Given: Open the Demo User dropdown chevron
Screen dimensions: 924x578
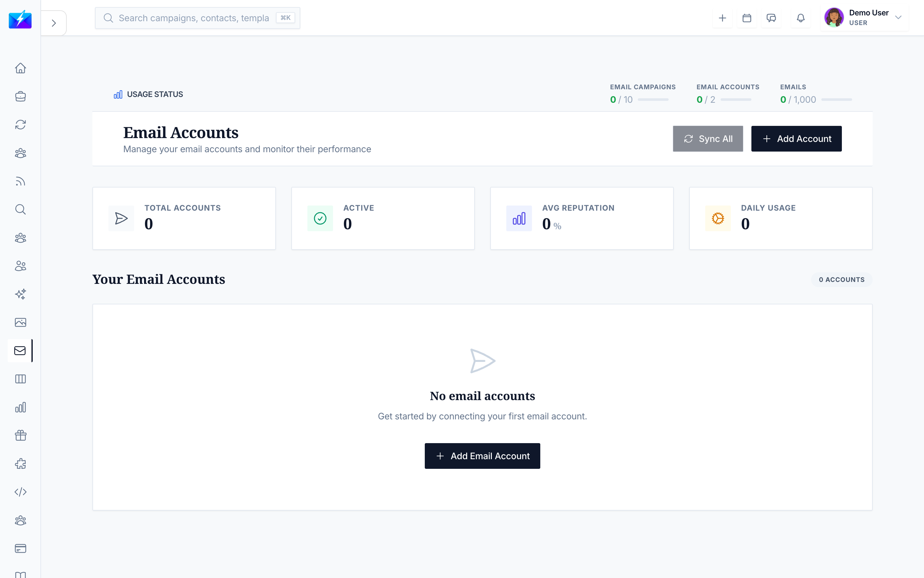Looking at the screenshot, I should pos(898,18).
